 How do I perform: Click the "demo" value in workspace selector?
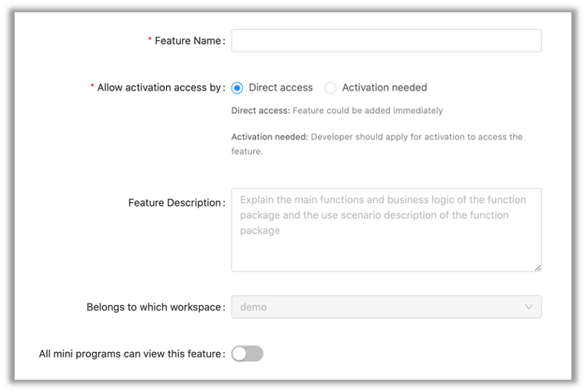tap(254, 307)
